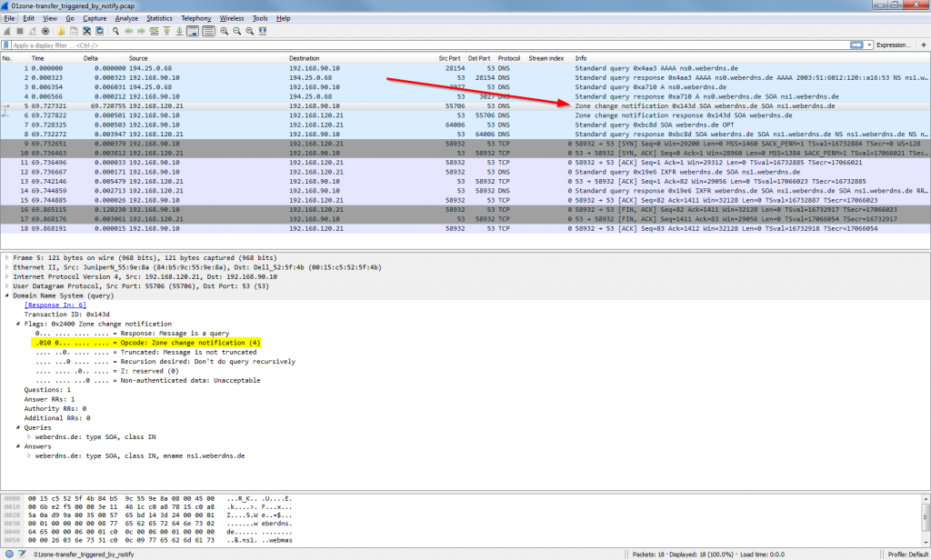Click the Go to specific packet icon

(155, 31)
